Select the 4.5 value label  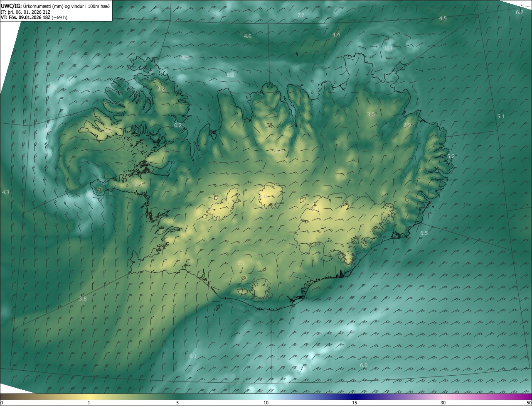pyautogui.click(x=443, y=19)
